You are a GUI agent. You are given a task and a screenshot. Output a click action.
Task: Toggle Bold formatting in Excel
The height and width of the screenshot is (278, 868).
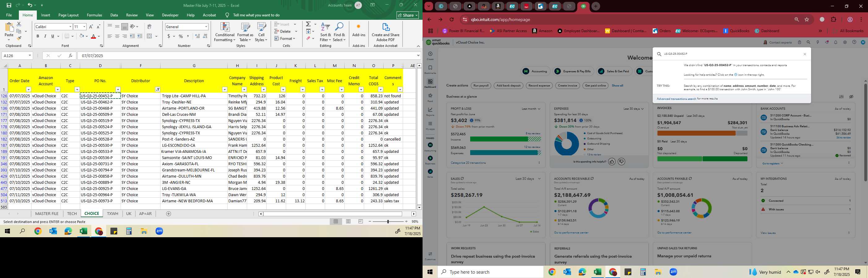[x=38, y=36]
